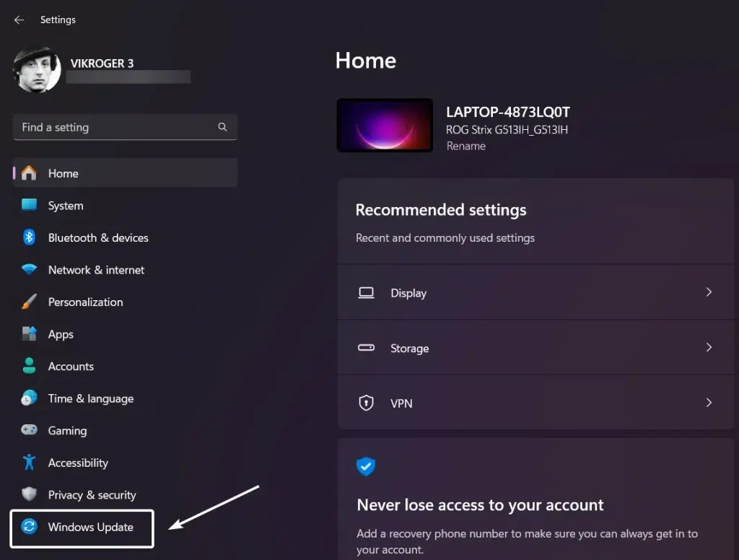Click the Time & language globe icon
The image size is (739, 560).
tap(29, 398)
